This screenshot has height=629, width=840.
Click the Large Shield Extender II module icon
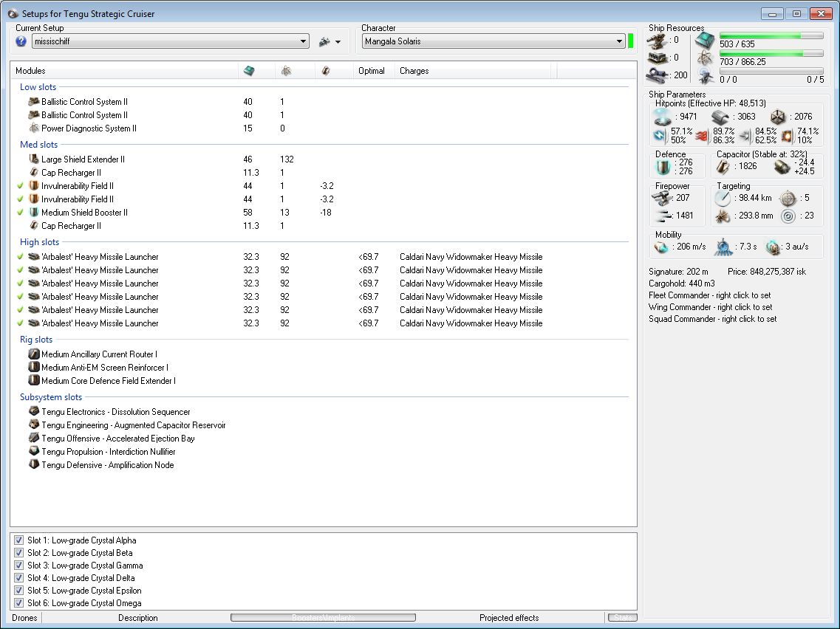coord(33,159)
